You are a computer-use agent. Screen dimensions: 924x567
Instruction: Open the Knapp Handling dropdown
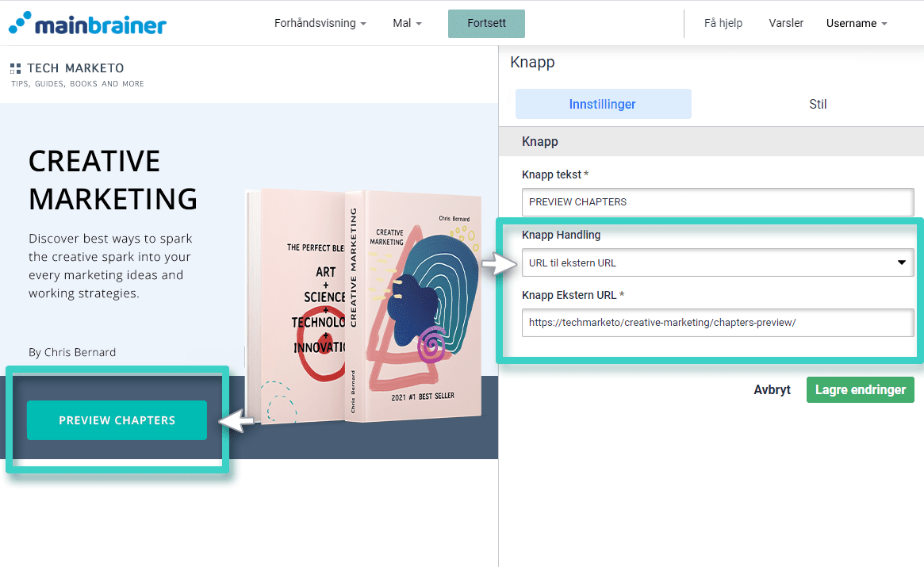pyautogui.click(x=717, y=262)
